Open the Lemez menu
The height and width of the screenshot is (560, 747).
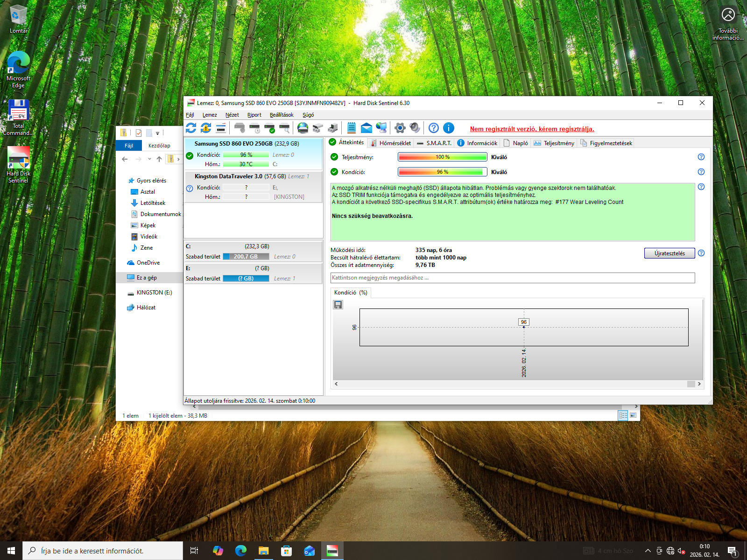point(210,115)
